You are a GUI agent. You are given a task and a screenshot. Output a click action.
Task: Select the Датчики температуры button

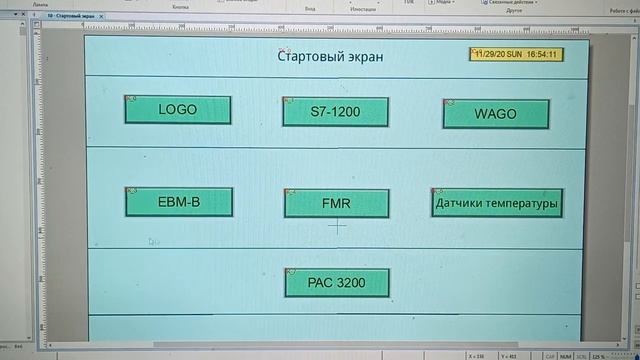[497, 203]
